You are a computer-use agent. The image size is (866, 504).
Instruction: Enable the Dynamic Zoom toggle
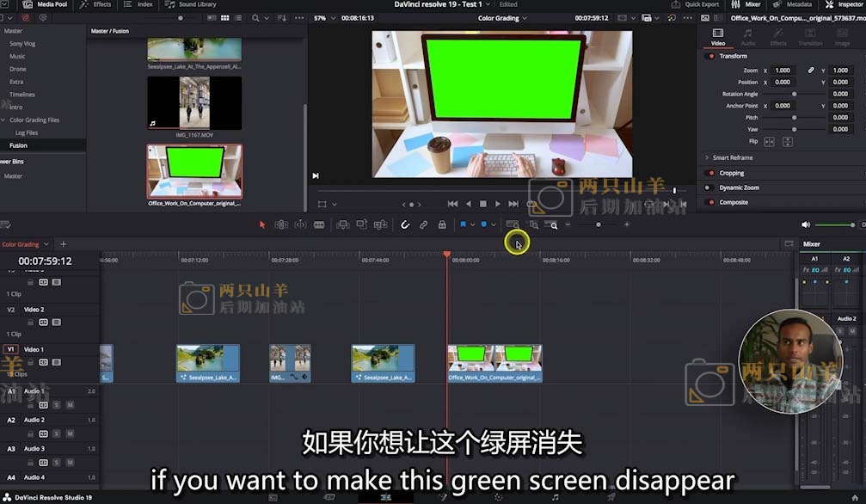click(x=710, y=187)
